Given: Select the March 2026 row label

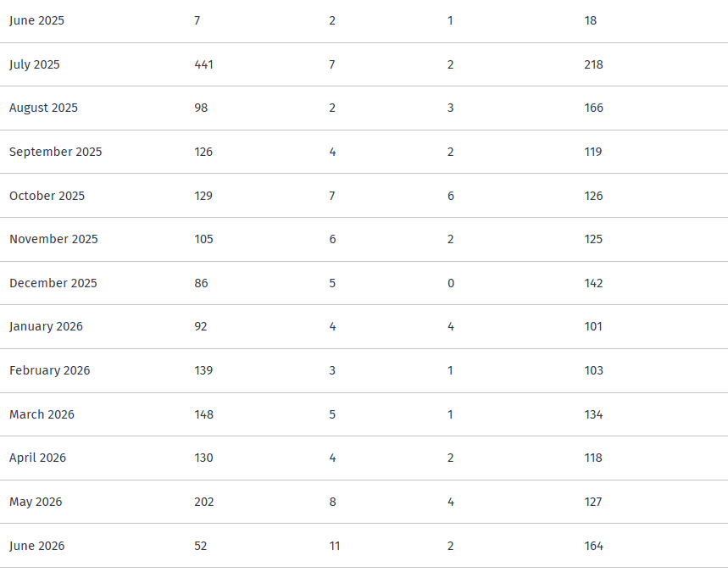Looking at the screenshot, I should point(42,414).
